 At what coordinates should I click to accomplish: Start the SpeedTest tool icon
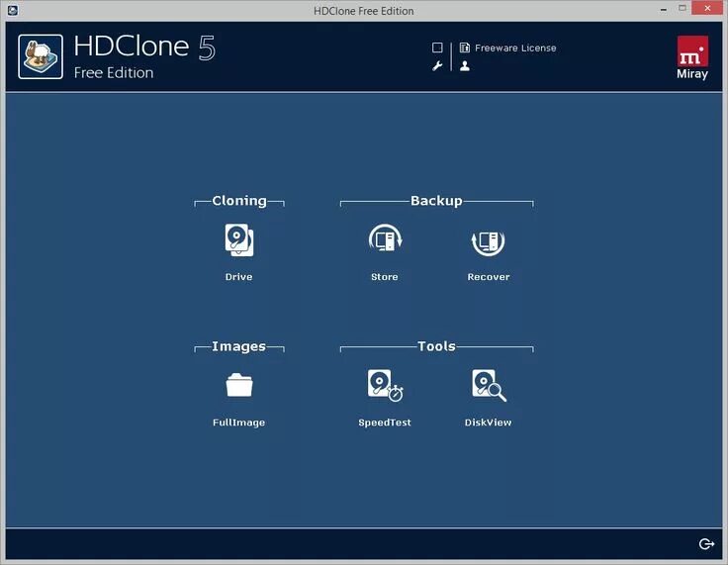click(385, 385)
